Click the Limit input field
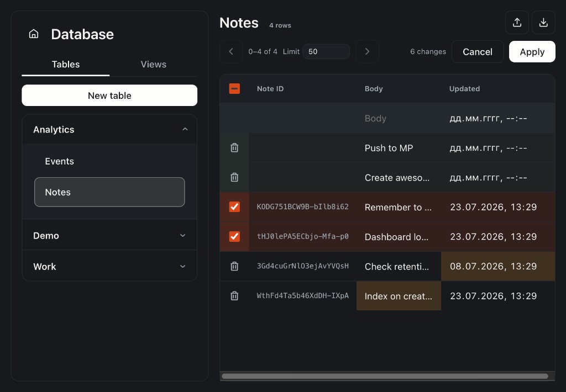This screenshot has width=566, height=392. [x=326, y=51]
